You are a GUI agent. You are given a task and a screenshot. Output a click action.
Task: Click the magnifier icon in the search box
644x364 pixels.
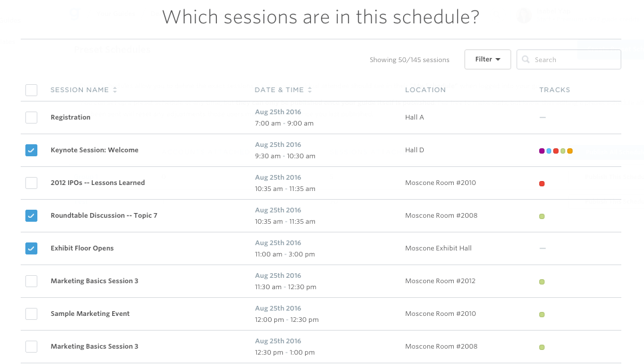(525, 59)
